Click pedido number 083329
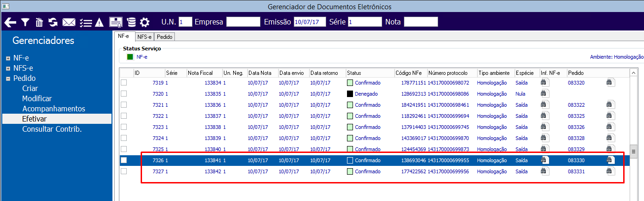The height and width of the screenshot is (201, 644). tap(576, 149)
